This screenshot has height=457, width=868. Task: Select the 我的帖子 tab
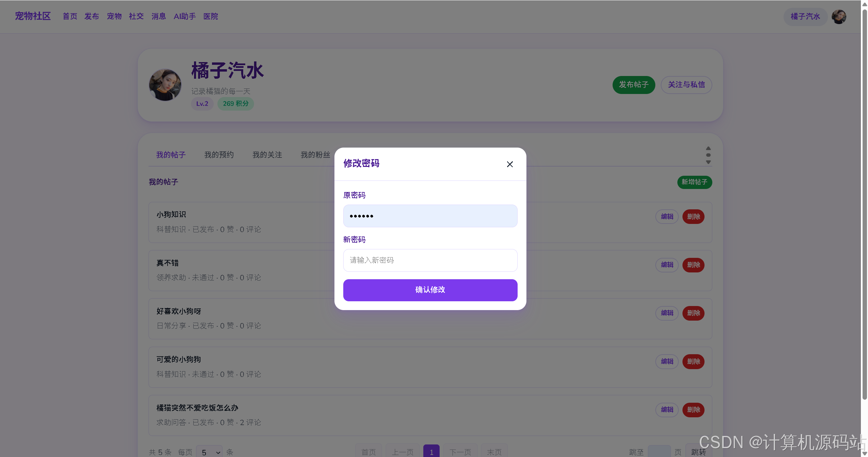coord(171,155)
